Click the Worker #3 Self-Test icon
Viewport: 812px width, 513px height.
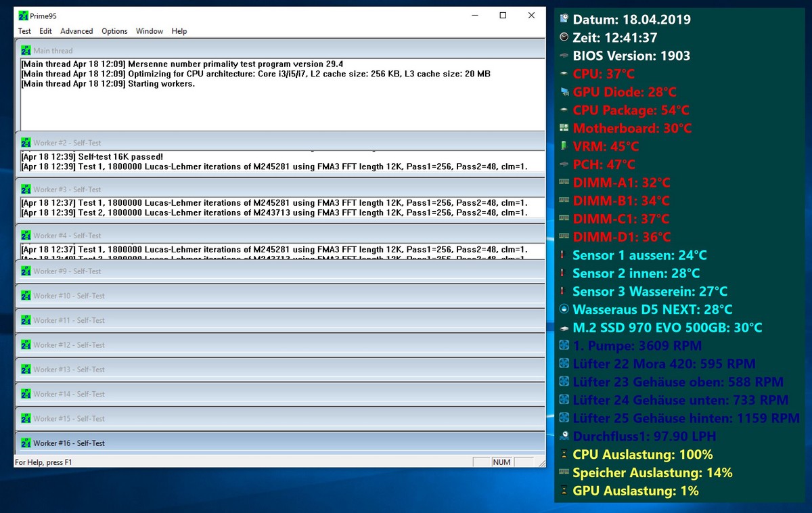26,189
